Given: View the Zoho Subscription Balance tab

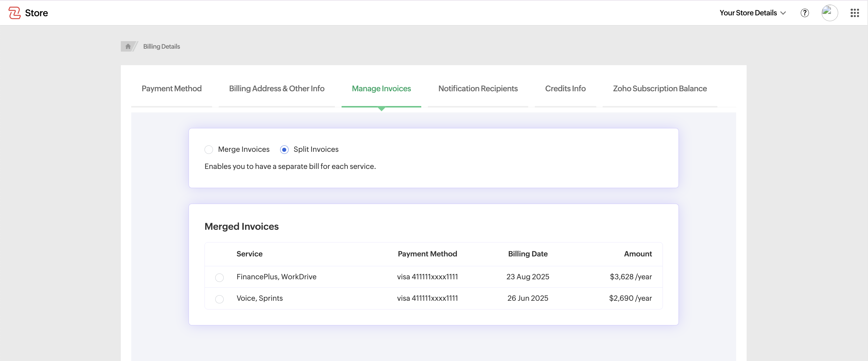Looking at the screenshot, I should (x=659, y=89).
